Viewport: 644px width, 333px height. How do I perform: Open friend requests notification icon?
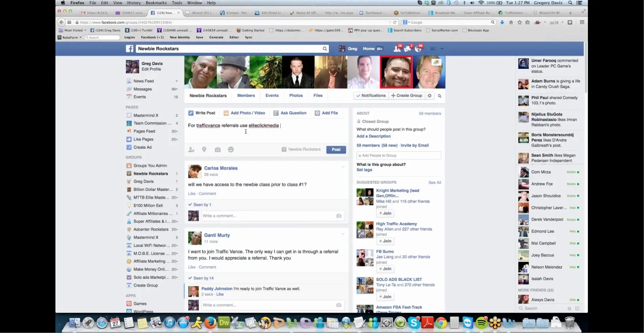point(397,49)
